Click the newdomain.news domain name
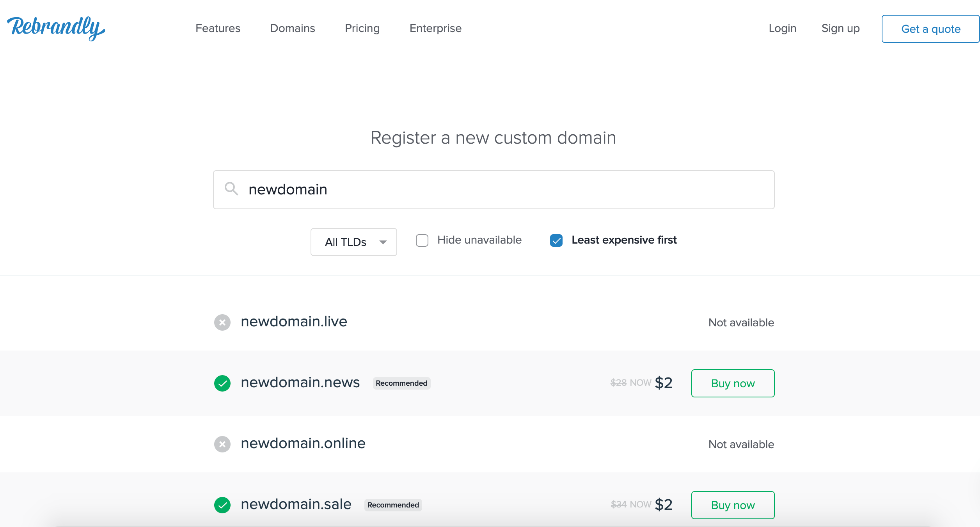The image size is (980, 527). [300, 383]
